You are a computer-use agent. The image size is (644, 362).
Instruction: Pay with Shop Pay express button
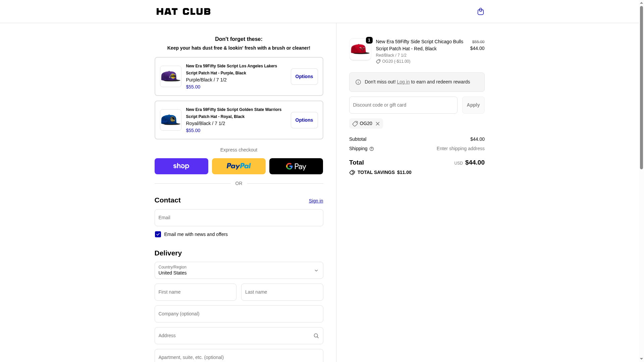[x=181, y=166]
